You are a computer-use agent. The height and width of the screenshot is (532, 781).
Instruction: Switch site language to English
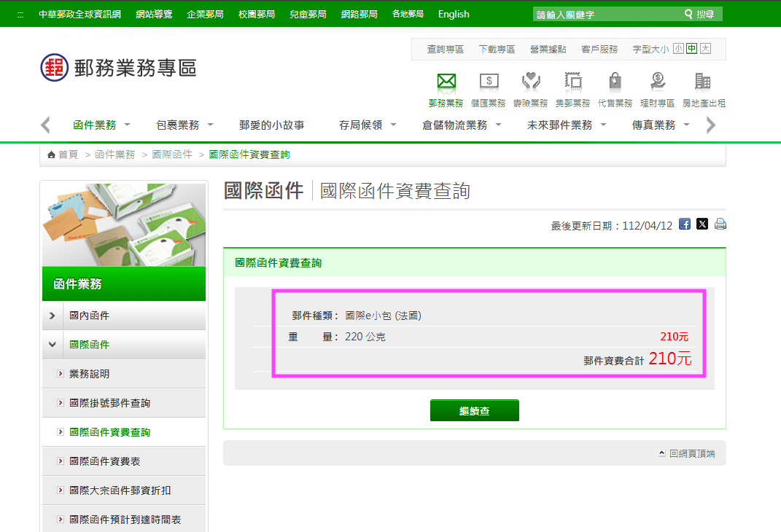click(x=454, y=15)
